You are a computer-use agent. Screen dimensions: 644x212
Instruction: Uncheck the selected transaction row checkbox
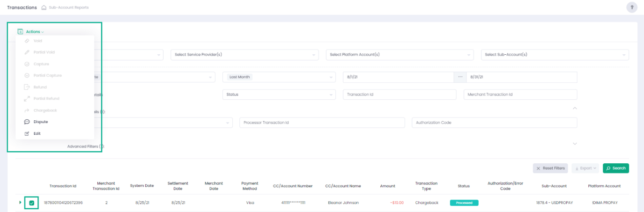pyautogui.click(x=31, y=203)
